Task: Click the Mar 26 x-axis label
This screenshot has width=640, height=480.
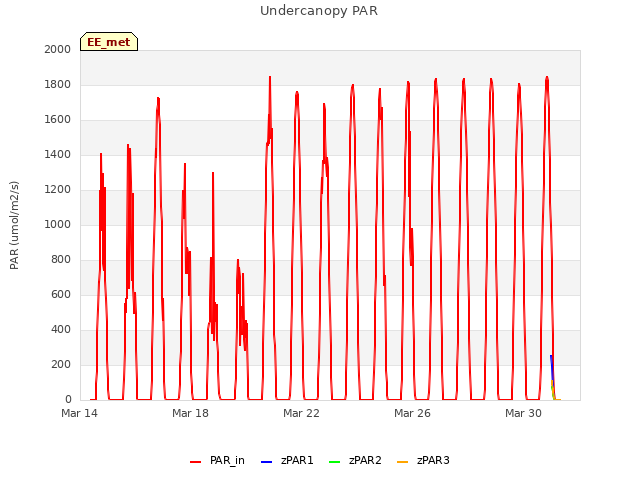Action: click(x=412, y=413)
